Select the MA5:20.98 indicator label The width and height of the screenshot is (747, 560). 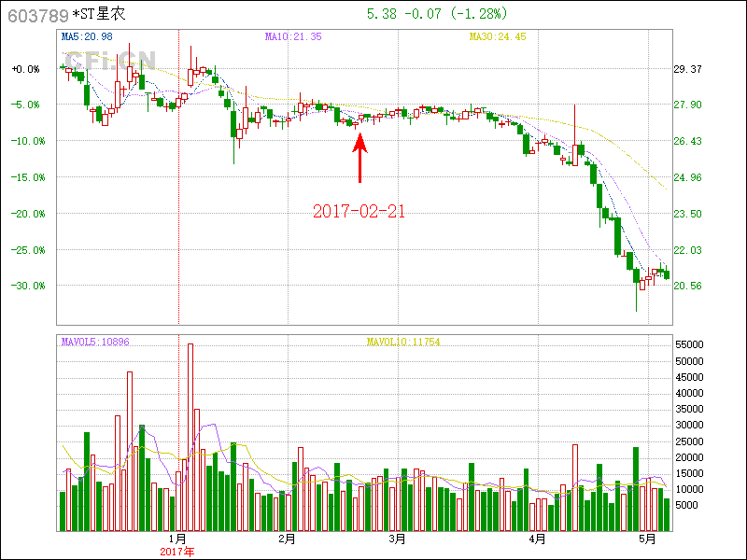(87, 36)
